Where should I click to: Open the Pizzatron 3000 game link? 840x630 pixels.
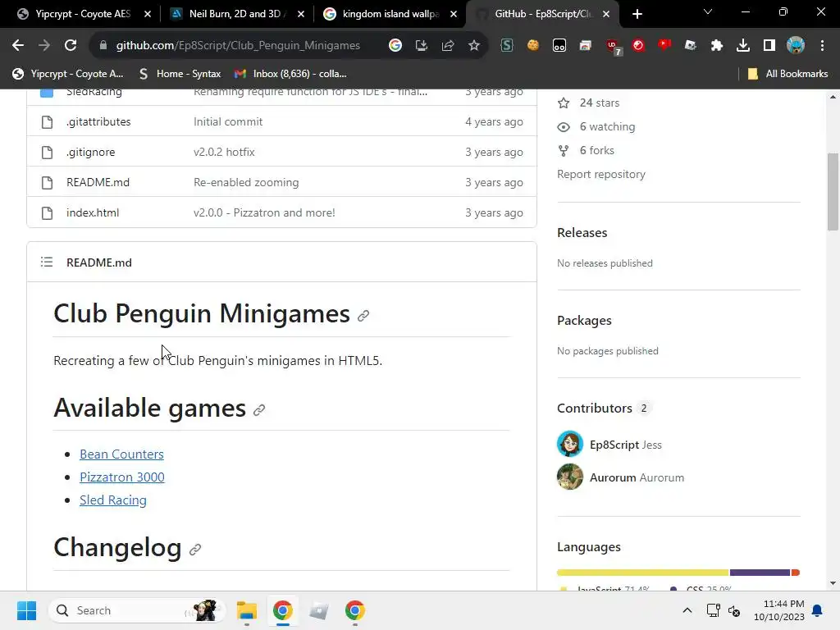point(122,477)
